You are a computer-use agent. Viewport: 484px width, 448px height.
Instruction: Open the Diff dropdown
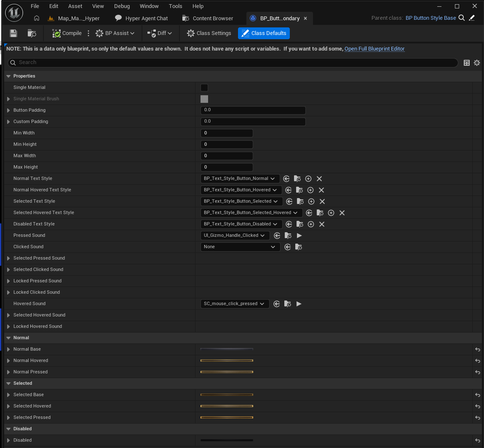point(160,33)
